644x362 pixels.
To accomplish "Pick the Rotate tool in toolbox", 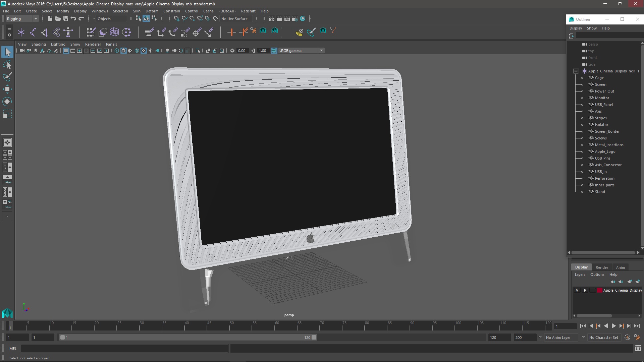I will pos(7,101).
